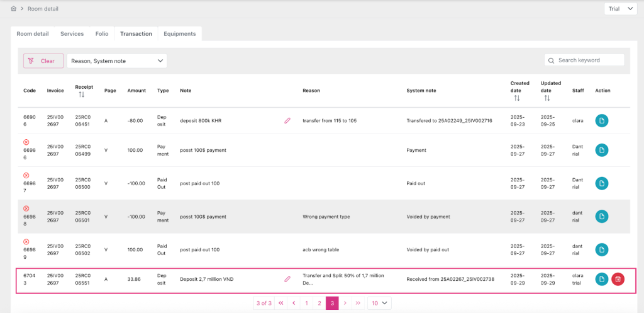Viewport: 644px width, 313px height.
Task: Open the Equipments tab
Action: coord(179,33)
